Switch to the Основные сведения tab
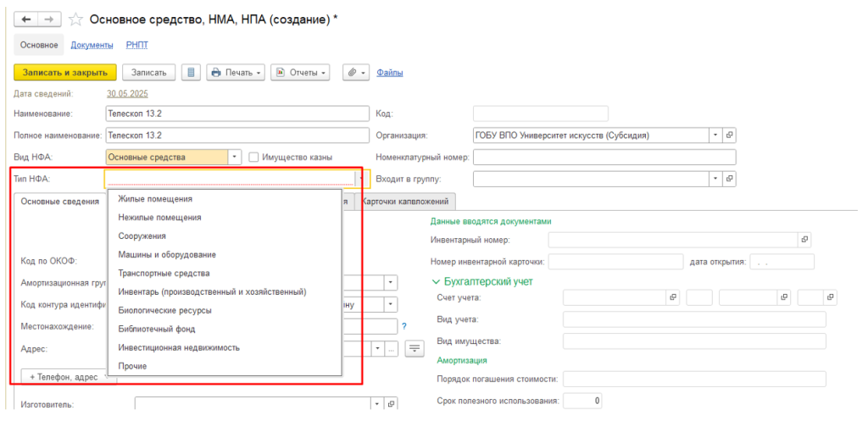The height and width of the screenshot is (421, 868). click(x=59, y=202)
